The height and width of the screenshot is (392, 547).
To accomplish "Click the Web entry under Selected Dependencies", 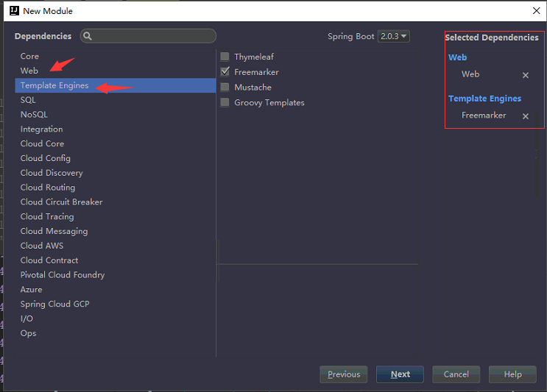I will pos(470,74).
